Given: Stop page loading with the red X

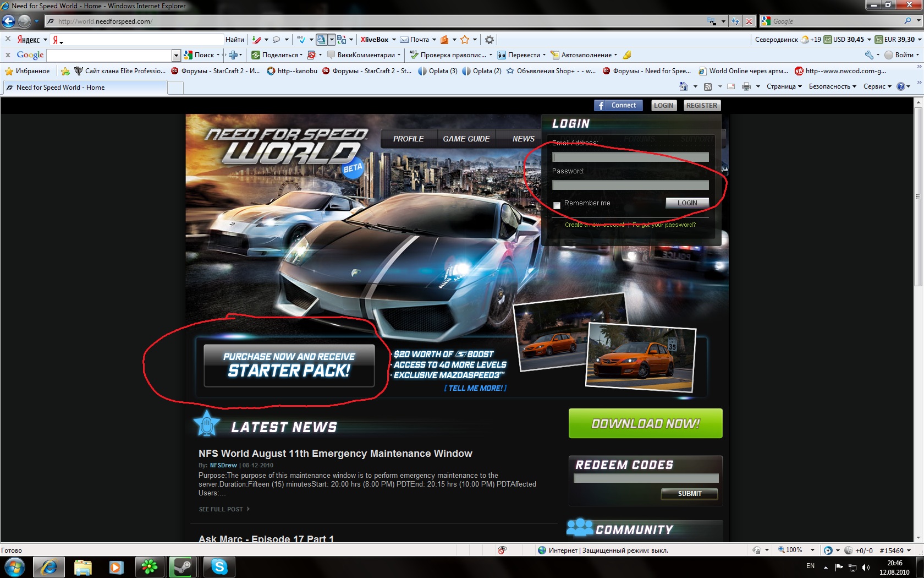Looking at the screenshot, I should click(749, 21).
